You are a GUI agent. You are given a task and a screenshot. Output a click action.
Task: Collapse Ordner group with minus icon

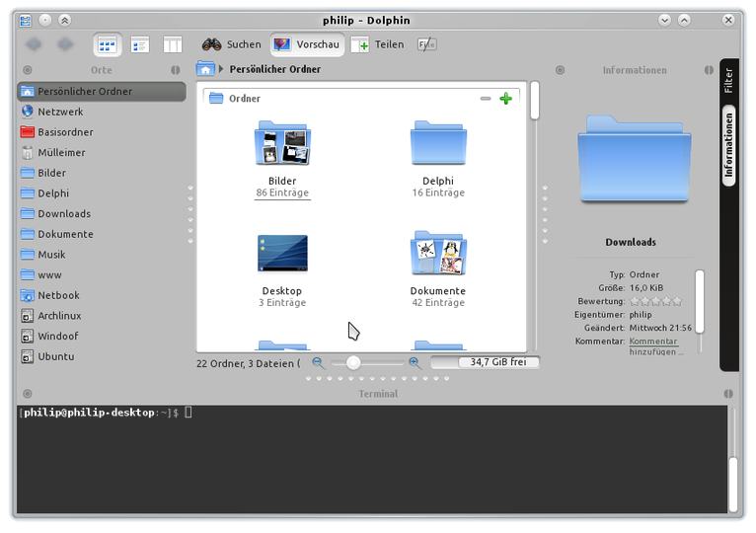[486, 99]
